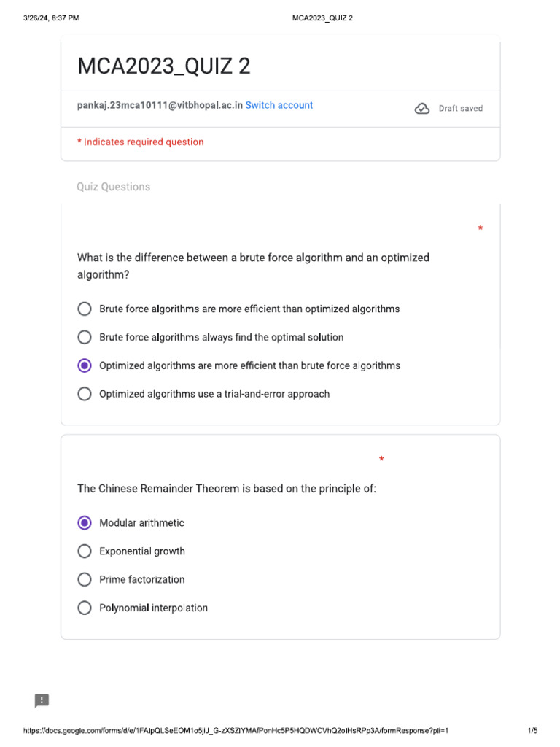Select the Modular arithmetic option
The height and width of the screenshot is (747, 560).
point(85,522)
